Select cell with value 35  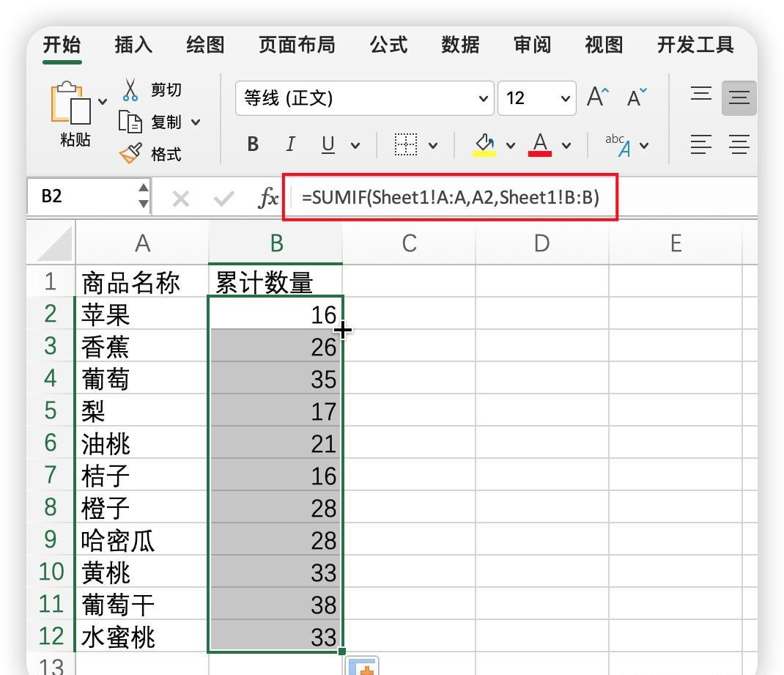click(276, 378)
